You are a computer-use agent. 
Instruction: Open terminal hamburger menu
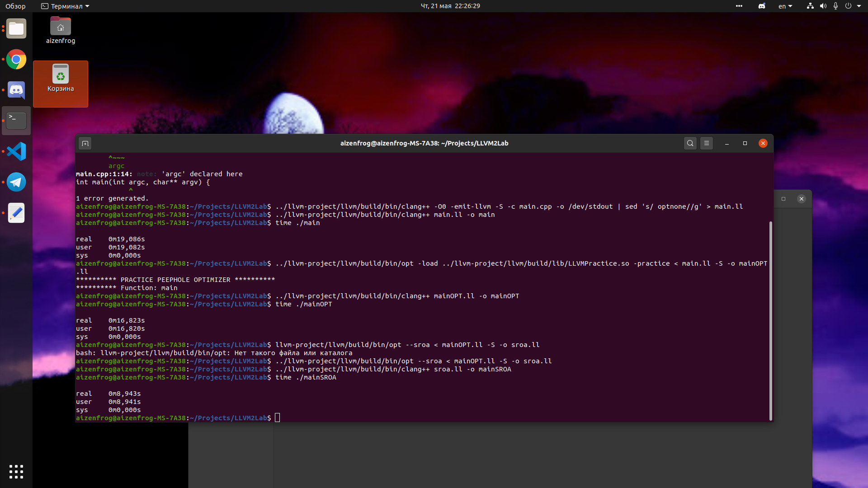707,143
